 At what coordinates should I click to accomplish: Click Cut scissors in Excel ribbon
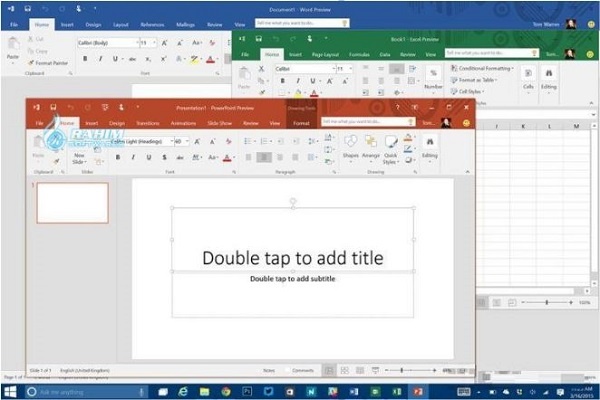(261, 69)
